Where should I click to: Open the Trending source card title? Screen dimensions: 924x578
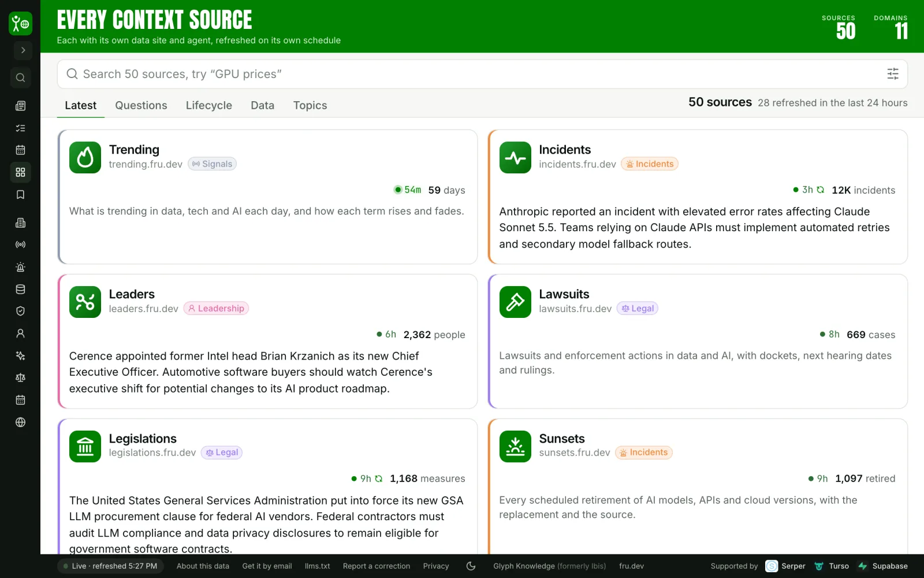click(134, 150)
